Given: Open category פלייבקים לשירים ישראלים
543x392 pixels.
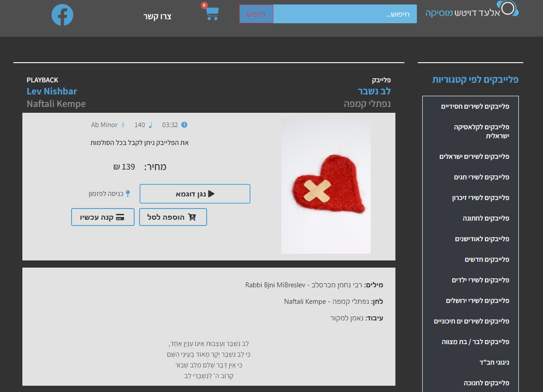Looking at the screenshot, I should coord(474,157).
